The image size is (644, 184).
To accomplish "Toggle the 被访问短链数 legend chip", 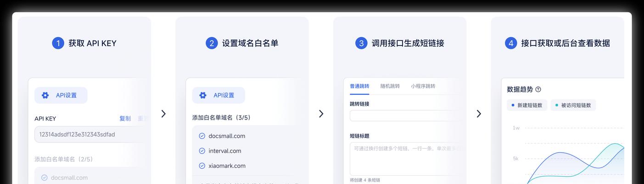I will pyautogui.click(x=573, y=105).
